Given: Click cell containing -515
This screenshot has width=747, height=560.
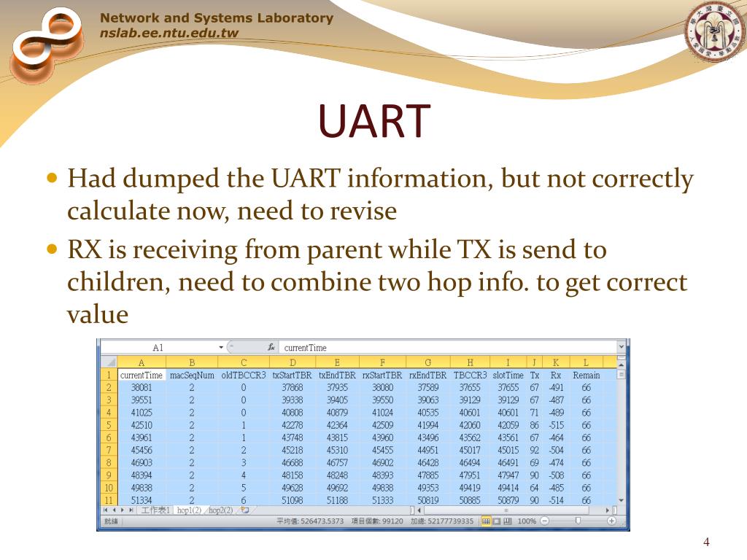Looking at the screenshot, I should click(x=555, y=425).
